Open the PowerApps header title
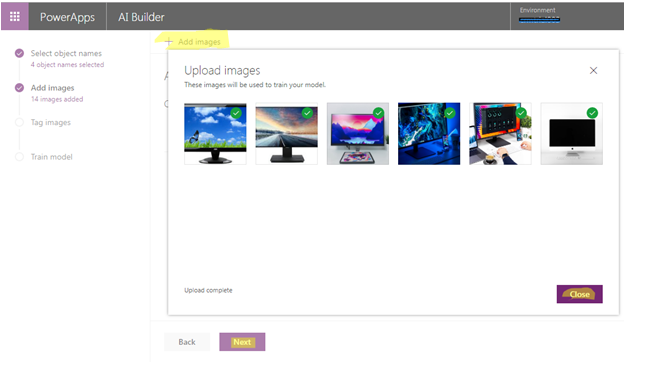Screen dimensions: 651x375 (x=67, y=17)
